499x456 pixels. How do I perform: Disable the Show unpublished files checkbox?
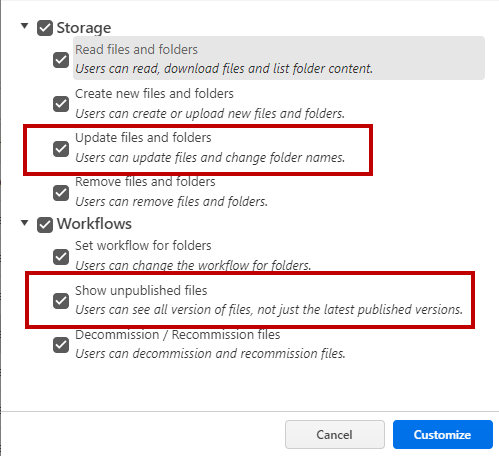61,301
